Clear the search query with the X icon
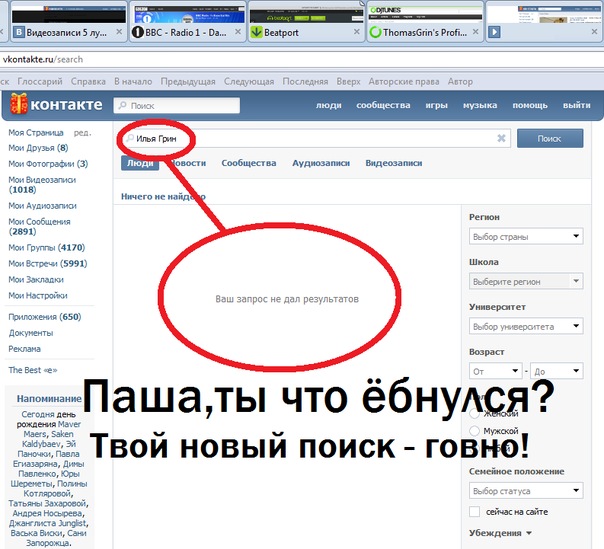604x549 pixels. coord(501,138)
